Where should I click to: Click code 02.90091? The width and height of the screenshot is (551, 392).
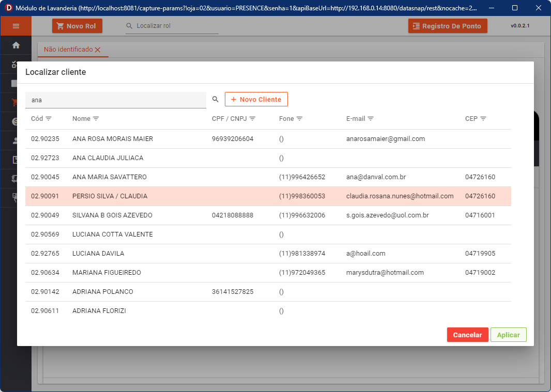[45, 196]
